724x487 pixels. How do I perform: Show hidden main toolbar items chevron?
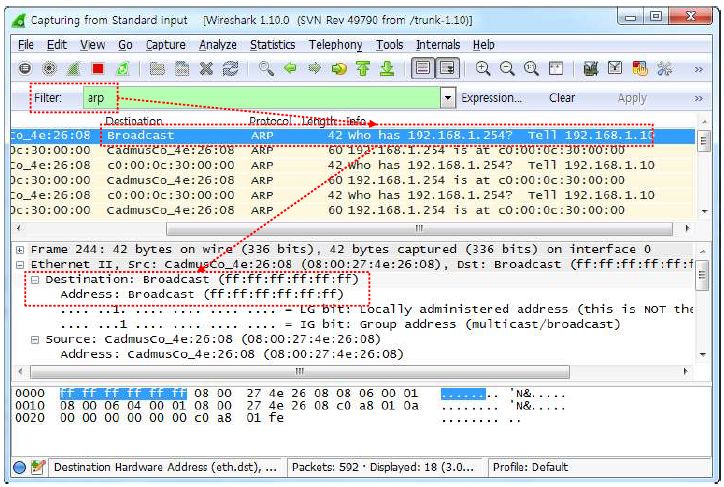point(699,70)
